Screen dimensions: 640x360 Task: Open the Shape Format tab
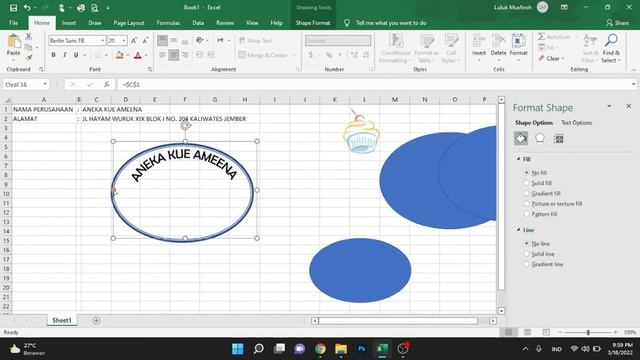pos(313,23)
